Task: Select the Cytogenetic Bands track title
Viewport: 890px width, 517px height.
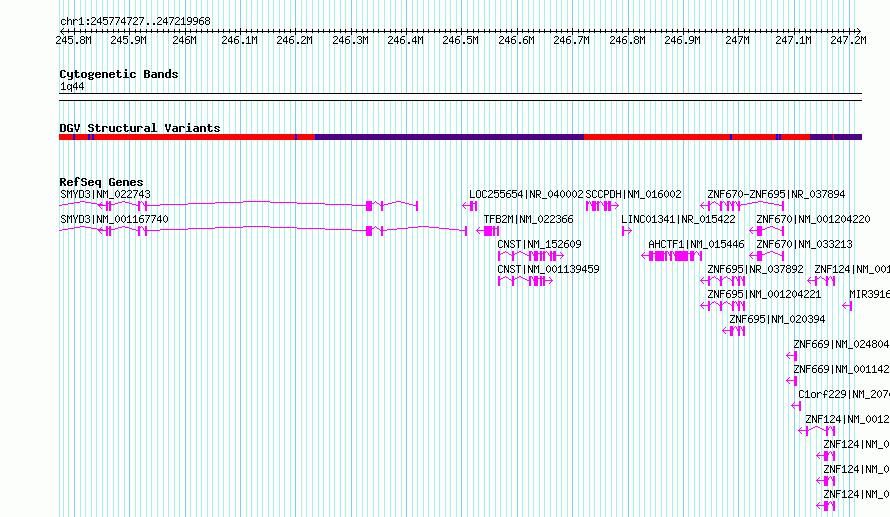Action: pyautogui.click(x=119, y=74)
